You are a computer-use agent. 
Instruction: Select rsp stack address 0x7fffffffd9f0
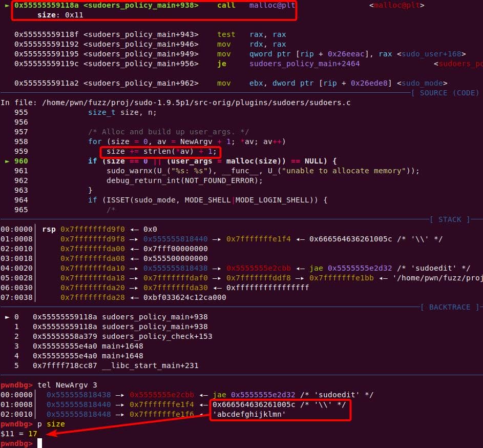92,229
